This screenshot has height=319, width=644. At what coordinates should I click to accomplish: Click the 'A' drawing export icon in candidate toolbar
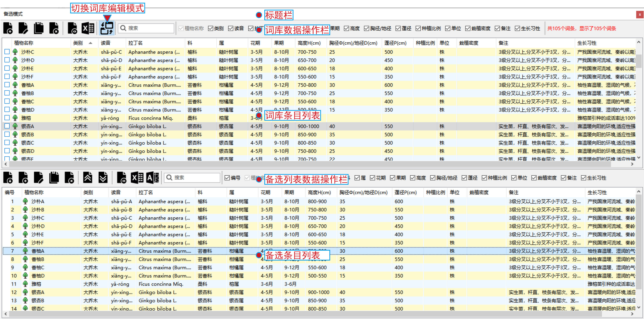click(153, 177)
